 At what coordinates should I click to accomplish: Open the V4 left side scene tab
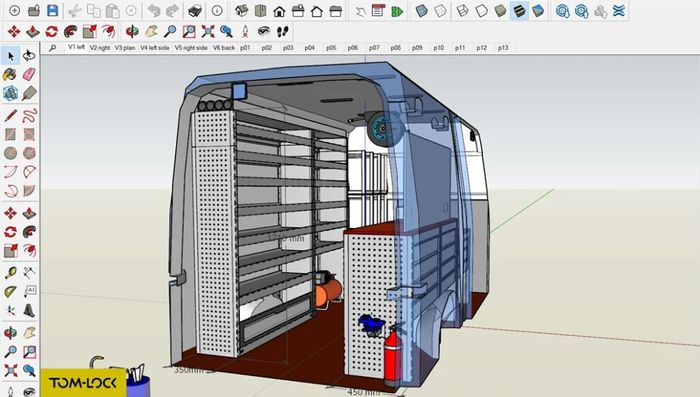pos(154,47)
